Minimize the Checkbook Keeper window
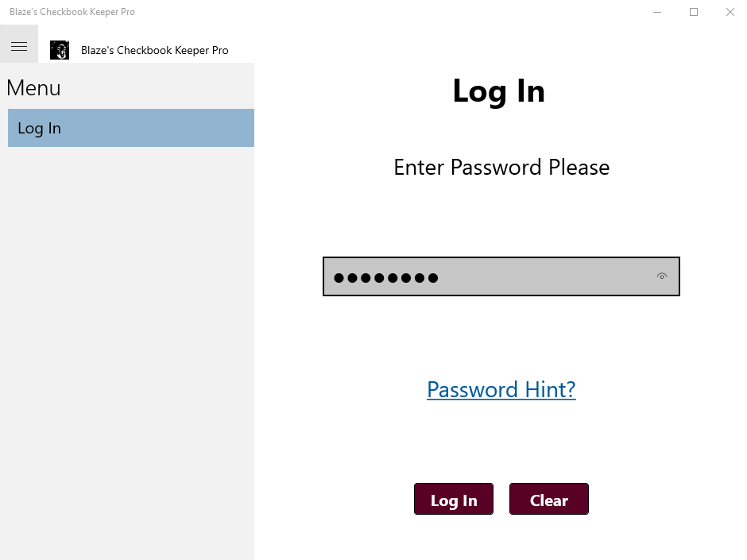This screenshot has height=560, width=747. click(657, 12)
